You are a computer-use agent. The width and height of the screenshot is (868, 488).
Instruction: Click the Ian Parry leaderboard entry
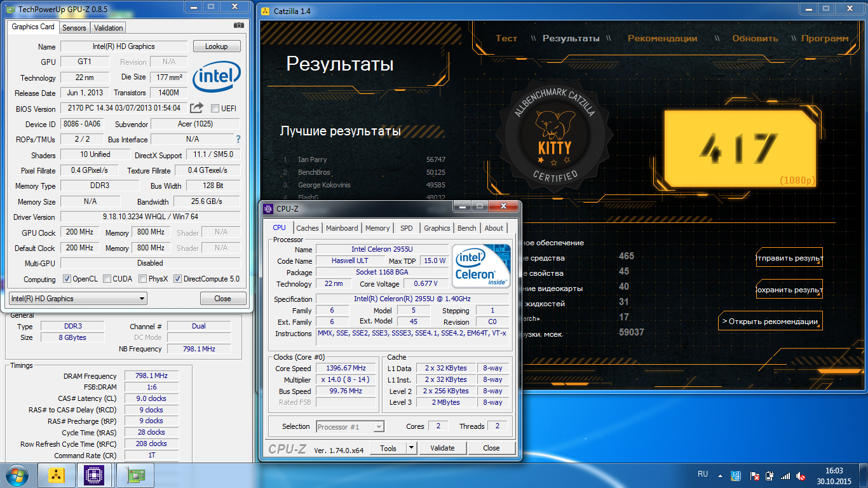(363, 159)
